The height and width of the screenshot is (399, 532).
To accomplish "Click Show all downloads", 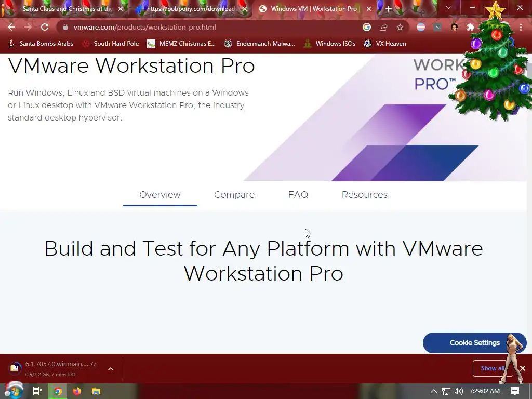I will pyautogui.click(x=493, y=368).
